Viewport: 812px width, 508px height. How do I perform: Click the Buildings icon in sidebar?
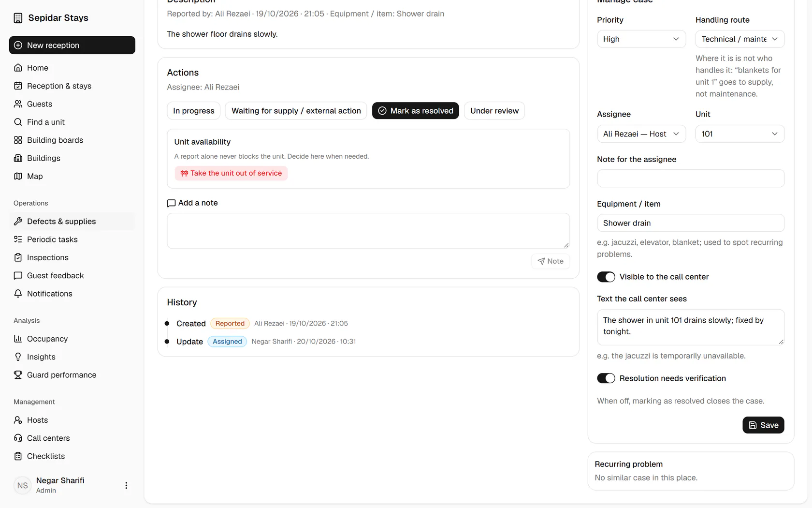[x=18, y=158]
